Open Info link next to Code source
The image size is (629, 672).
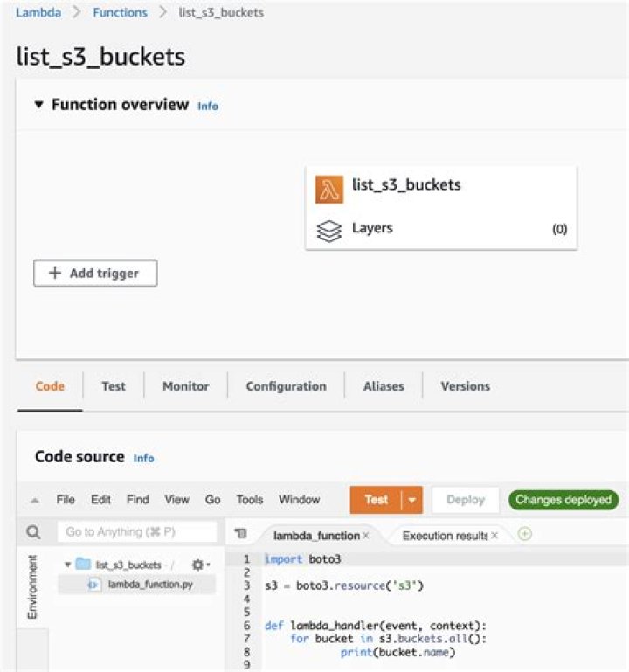click(x=143, y=458)
